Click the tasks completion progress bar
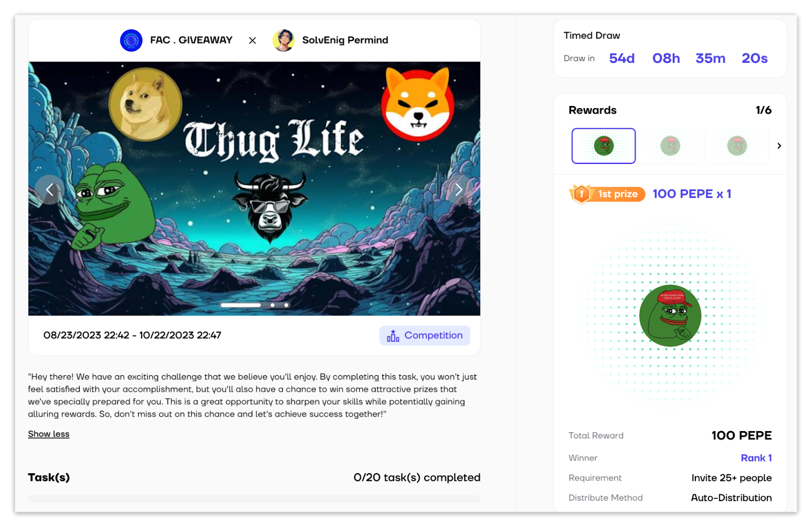812x527 pixels. click(254, 499)
